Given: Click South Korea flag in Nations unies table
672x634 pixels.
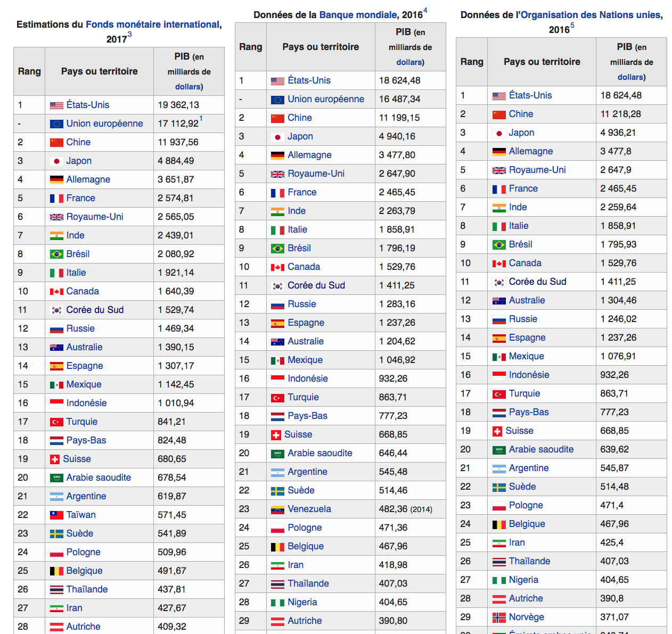Looking at the screenshot, I should coord(499,282).
